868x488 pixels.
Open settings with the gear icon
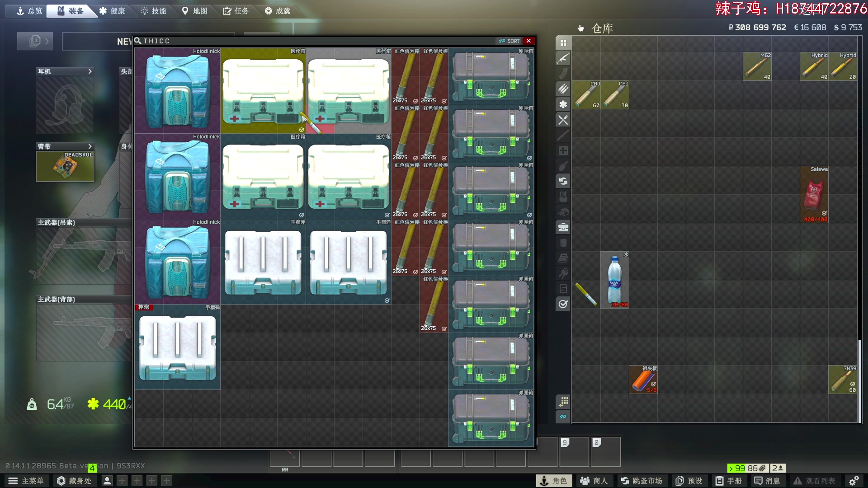(x=854, y=481)
